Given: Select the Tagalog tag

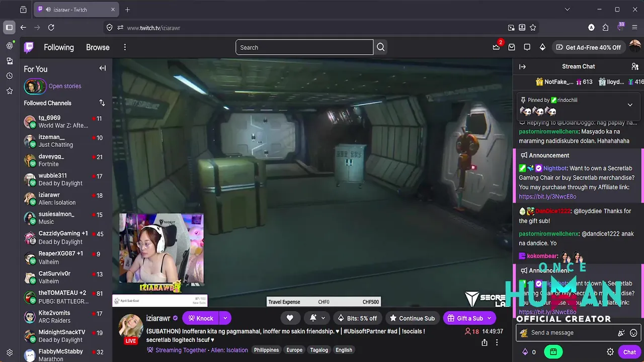Looking at the screenshot, I should pyautogui.click(x=319, y=350).
